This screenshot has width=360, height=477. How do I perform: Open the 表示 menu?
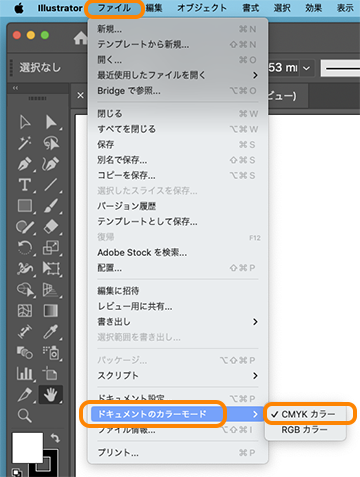[x=345, y=8]
